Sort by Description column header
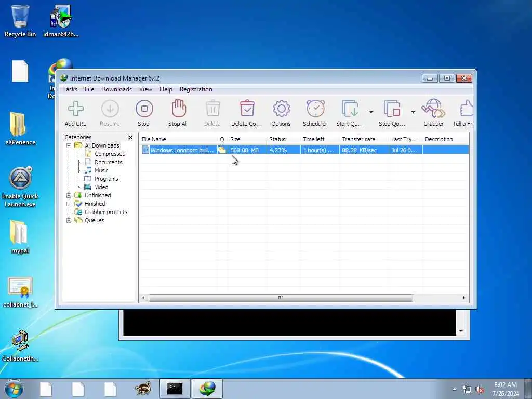This screenshot has height=399, width=532. pos(445,139)
